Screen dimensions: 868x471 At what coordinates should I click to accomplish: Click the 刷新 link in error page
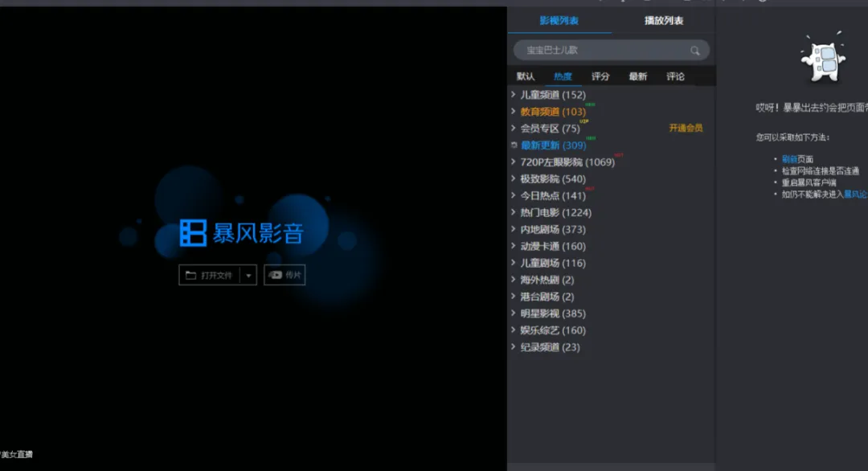pyautogui.click(x=789, y=159)
